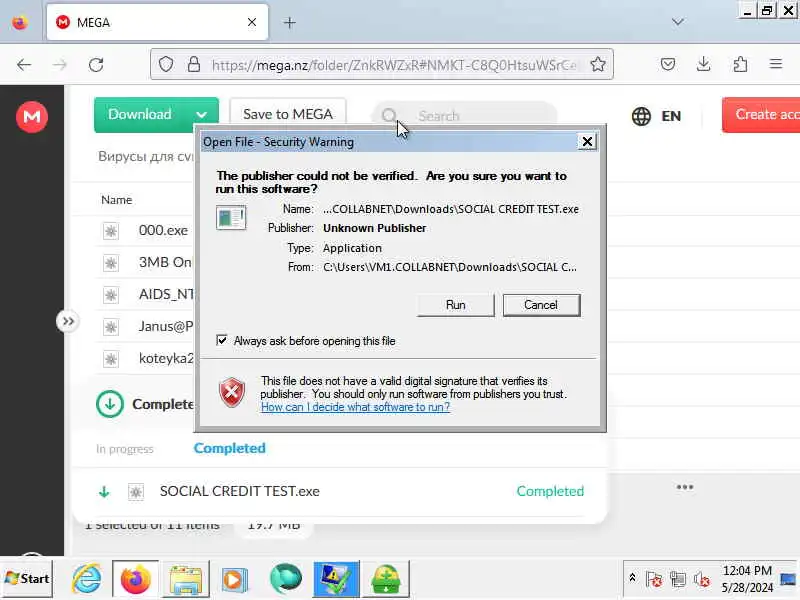Click the Windows Start button
The image size is (800, 600).
pos(27,579)
